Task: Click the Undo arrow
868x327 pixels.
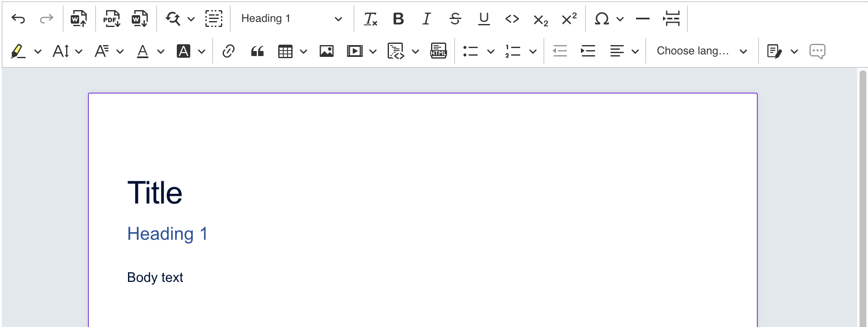Action: pos(18,19)
